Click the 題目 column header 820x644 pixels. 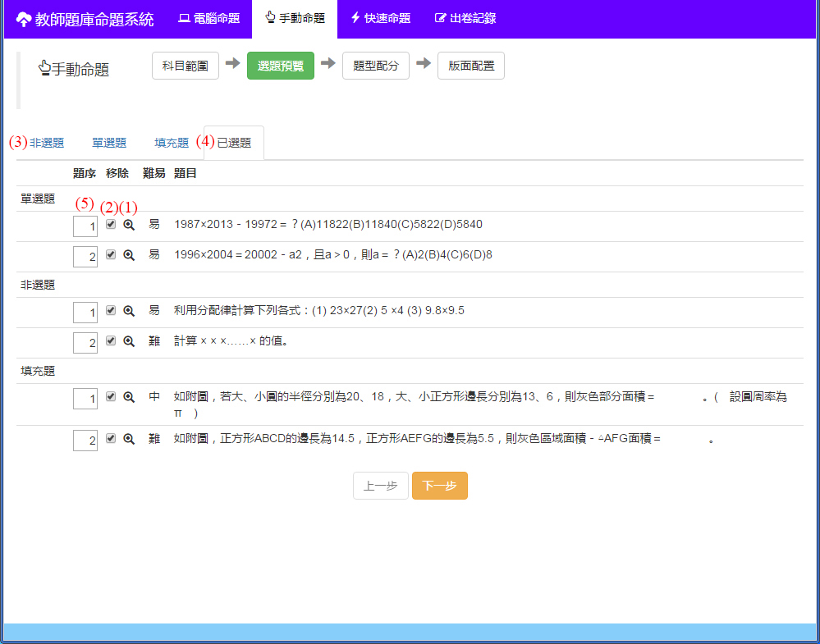point(186,174)
